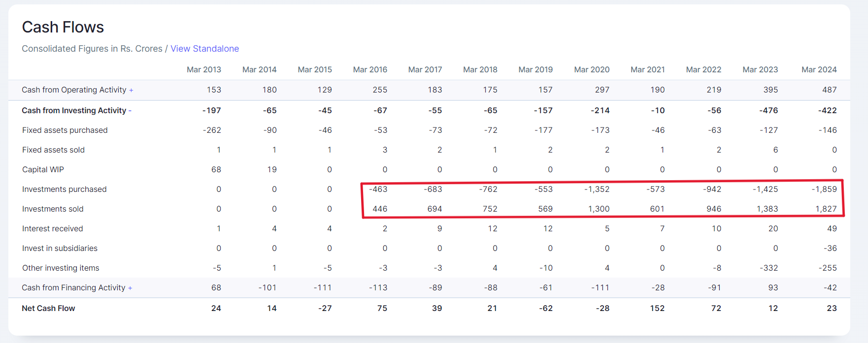Select the Fixed assets purchased row label

65,130
